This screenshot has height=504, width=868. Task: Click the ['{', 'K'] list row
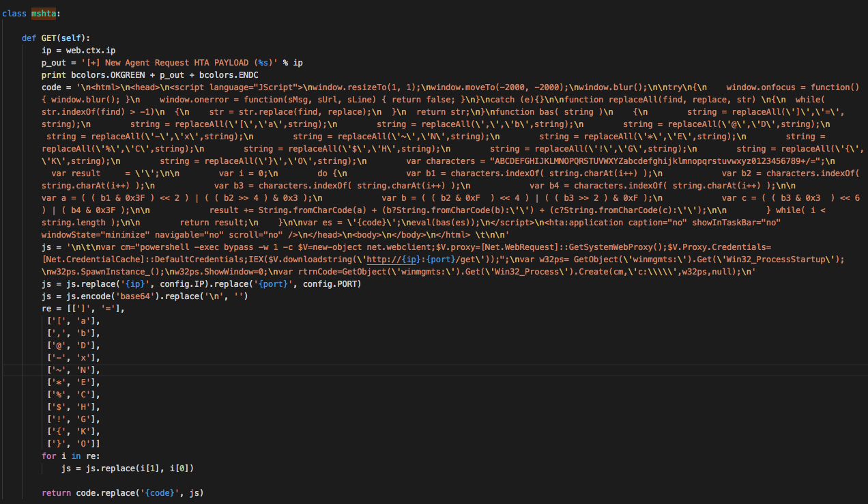(x=74, y=431)
